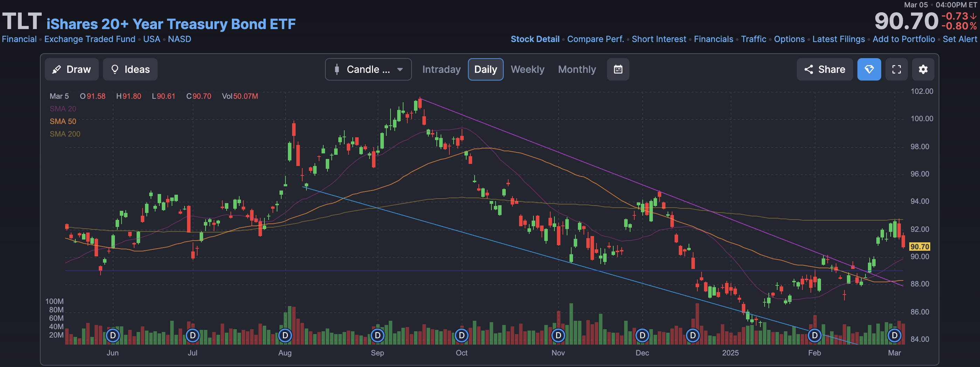Click the NASD exchange link

pyautogui.click(x=180, y=39)
